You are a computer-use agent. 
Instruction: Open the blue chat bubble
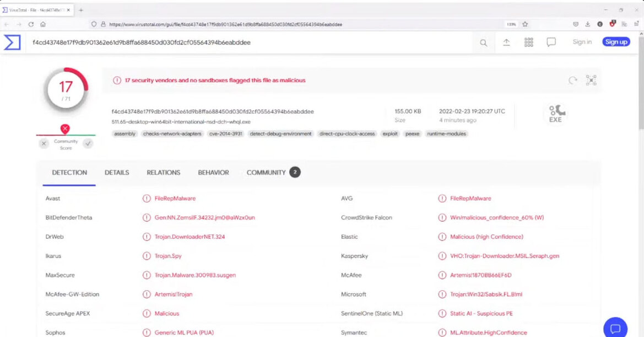[615, 328]
